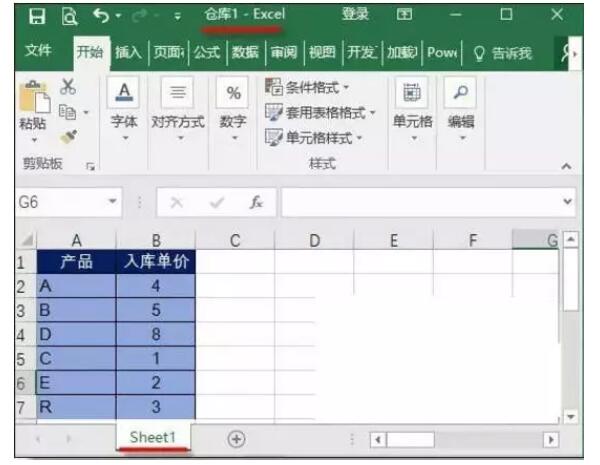Click the greyed Redo arrow
Image resolution: width=600 pixels, height=465 pixels.
[x=139, y=16]
